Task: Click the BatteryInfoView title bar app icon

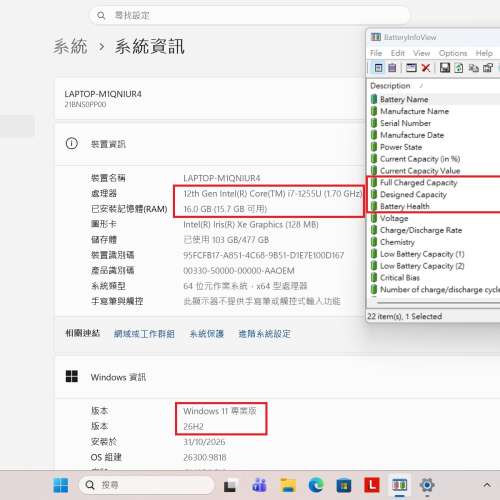Action: pos(376,37)
